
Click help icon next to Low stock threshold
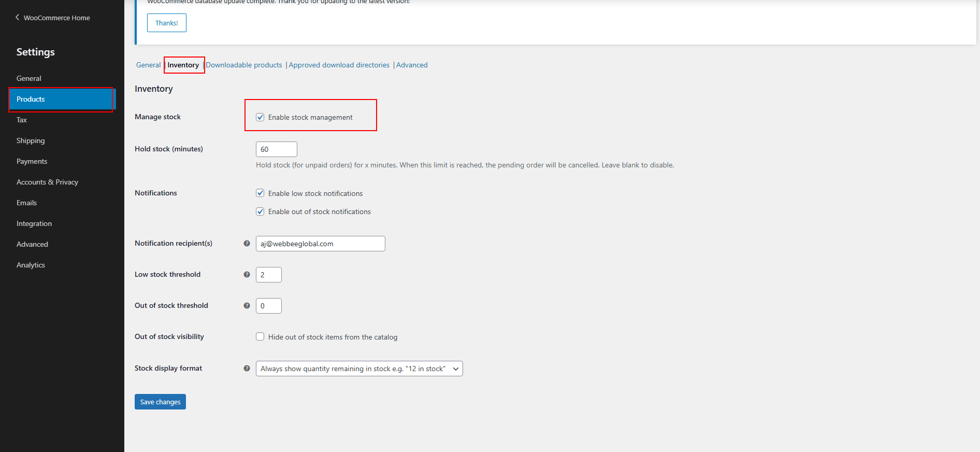click(247, 275)
